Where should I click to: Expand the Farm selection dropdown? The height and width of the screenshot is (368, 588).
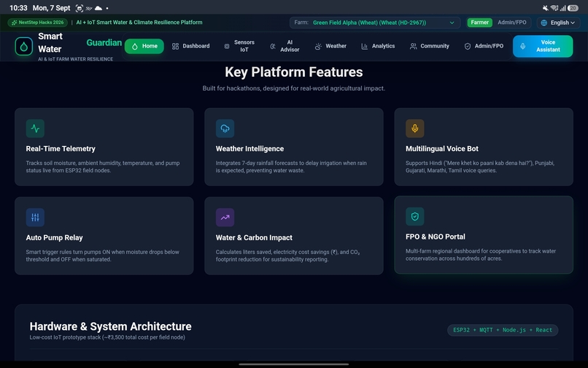[x=375, y=23]
